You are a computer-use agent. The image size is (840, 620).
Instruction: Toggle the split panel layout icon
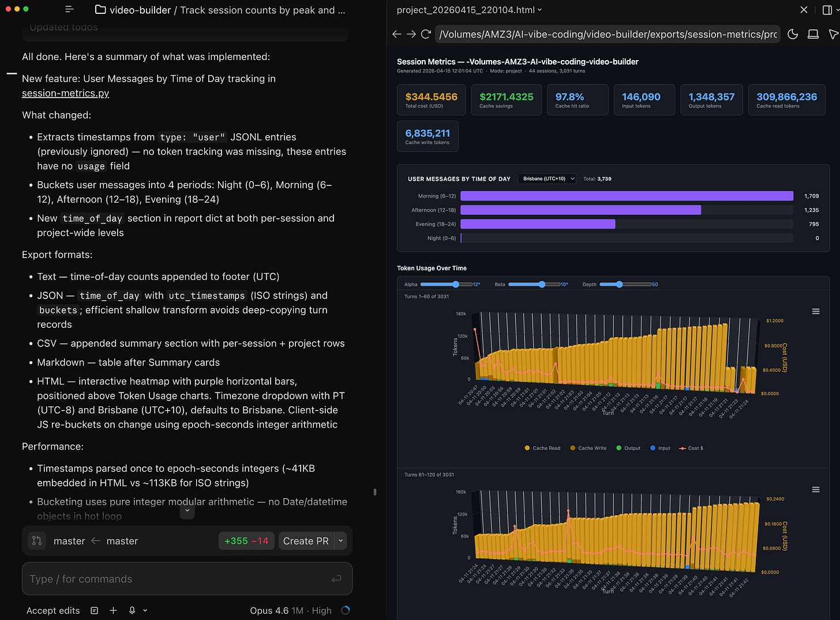827,10
